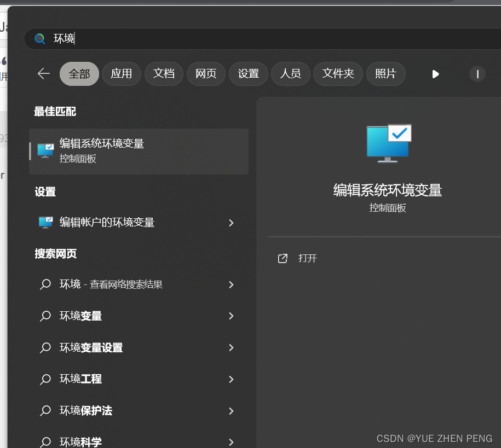Click the 打开 launch icon
Image resolution: width=501 pixels, height=448 pixels.
[x=283, y=258]
